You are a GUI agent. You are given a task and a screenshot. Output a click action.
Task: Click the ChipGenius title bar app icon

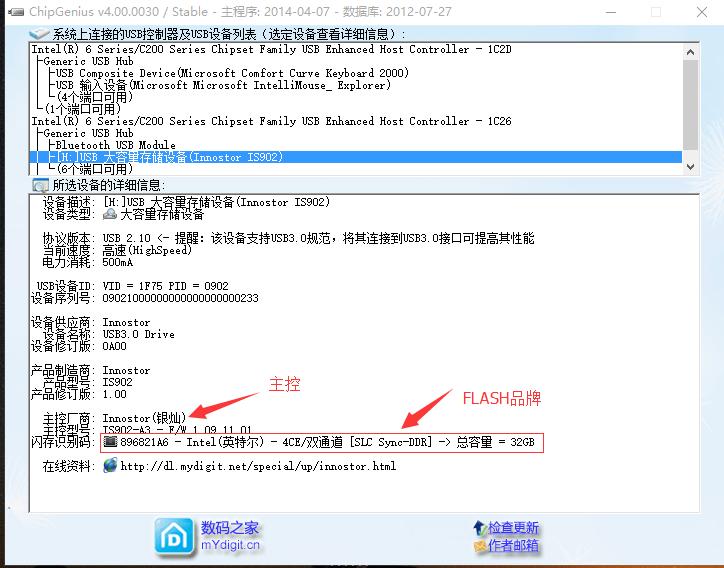tap(16, 12)
